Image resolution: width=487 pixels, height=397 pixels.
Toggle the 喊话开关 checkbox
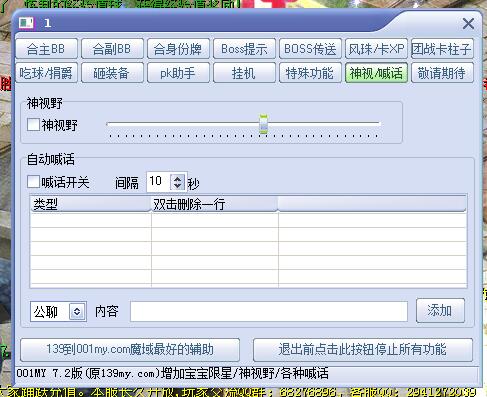[x=33, y=182]
